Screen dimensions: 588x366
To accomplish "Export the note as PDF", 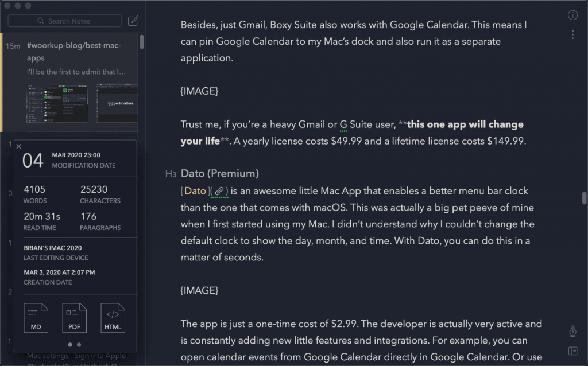I will 74,318.
